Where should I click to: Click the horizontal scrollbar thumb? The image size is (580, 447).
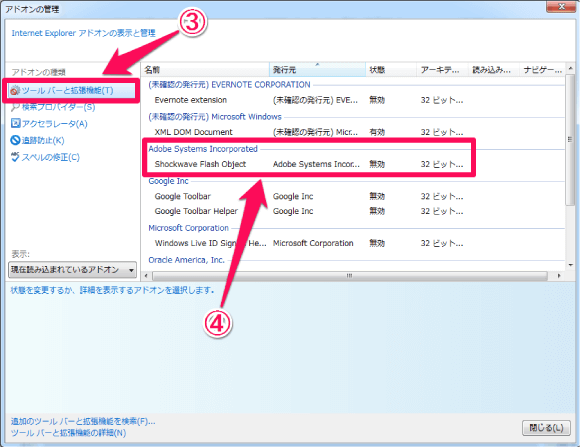350,276
